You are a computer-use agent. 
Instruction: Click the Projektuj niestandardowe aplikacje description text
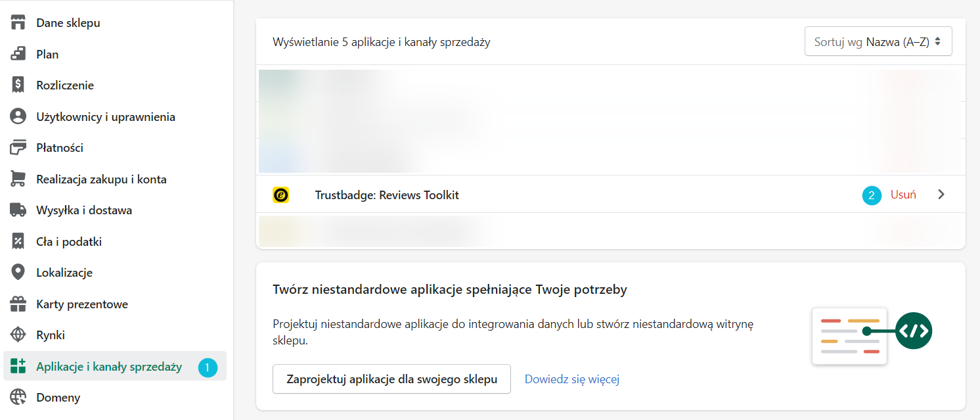point(512,333)
